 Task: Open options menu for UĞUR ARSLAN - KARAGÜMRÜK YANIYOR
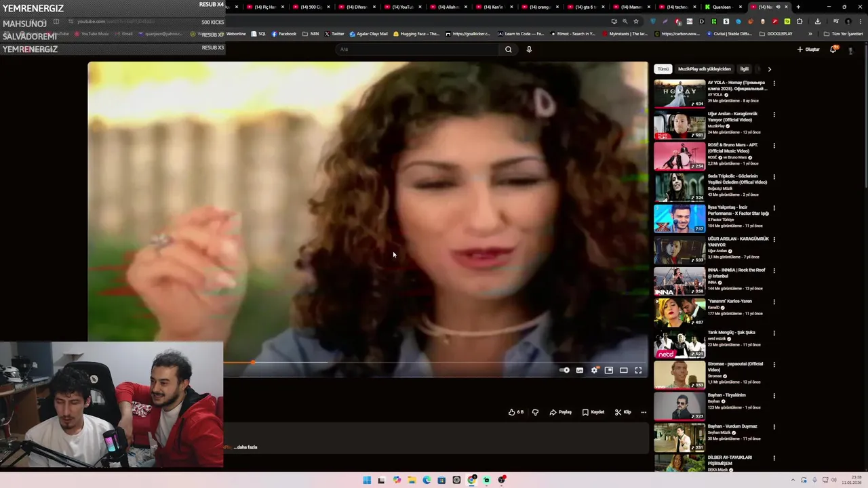pos(774,239)
